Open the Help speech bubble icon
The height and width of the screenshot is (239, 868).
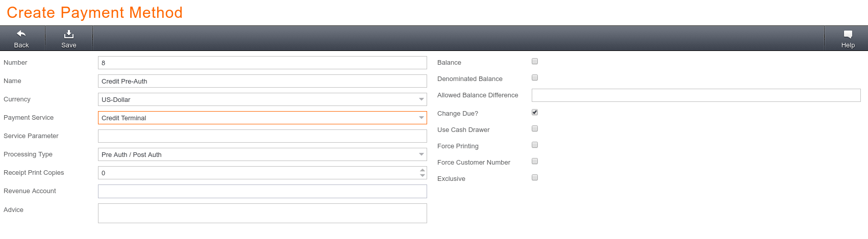click(848, 34)
